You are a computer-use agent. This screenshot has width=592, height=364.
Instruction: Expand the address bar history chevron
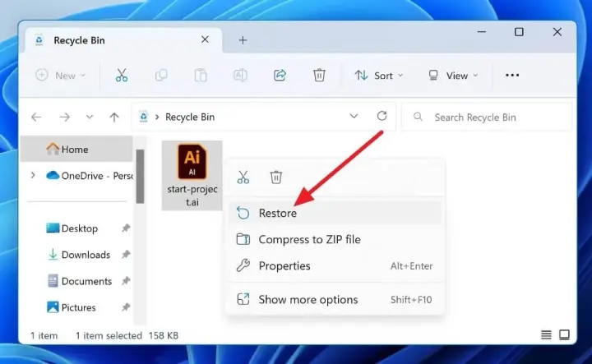(354, 116)
